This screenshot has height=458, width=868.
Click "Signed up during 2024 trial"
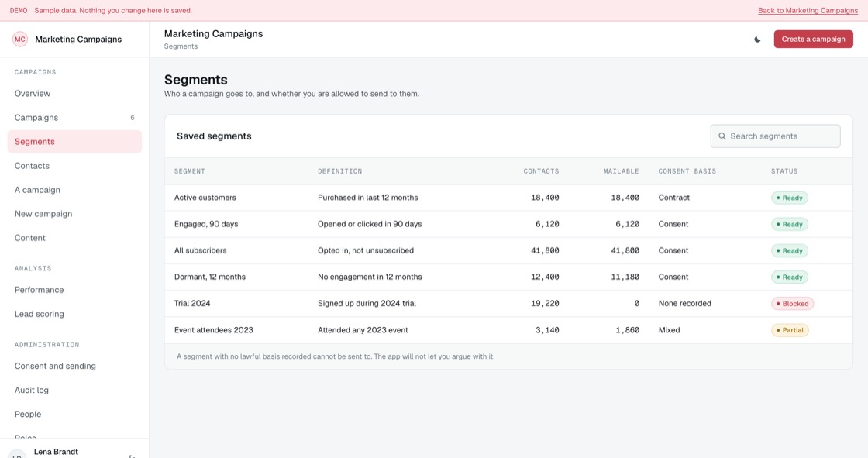[x=367, y=304]
